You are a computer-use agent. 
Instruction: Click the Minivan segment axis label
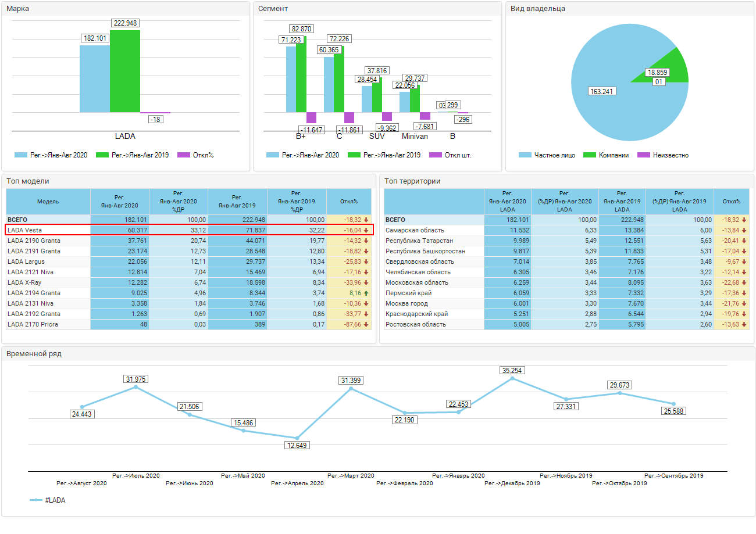click(x=415, y=136)
